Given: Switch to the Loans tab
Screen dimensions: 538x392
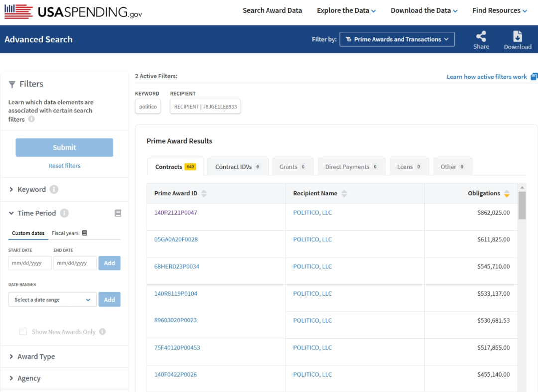Looking at the screenshot, I should click(409, 167).
